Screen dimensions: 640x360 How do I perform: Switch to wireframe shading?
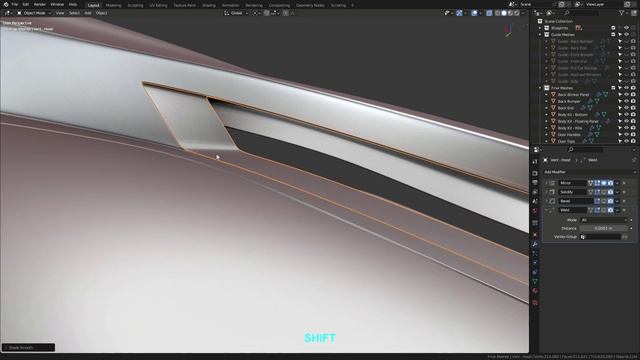(497, 13)
